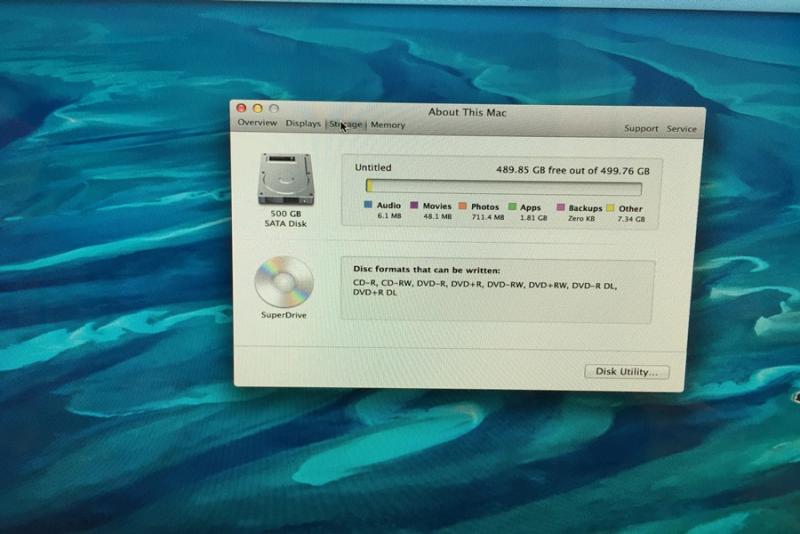Viewport: 800px width, 534px height.
Task: Click the storage usage bar
Action: (x=504, y=188)
